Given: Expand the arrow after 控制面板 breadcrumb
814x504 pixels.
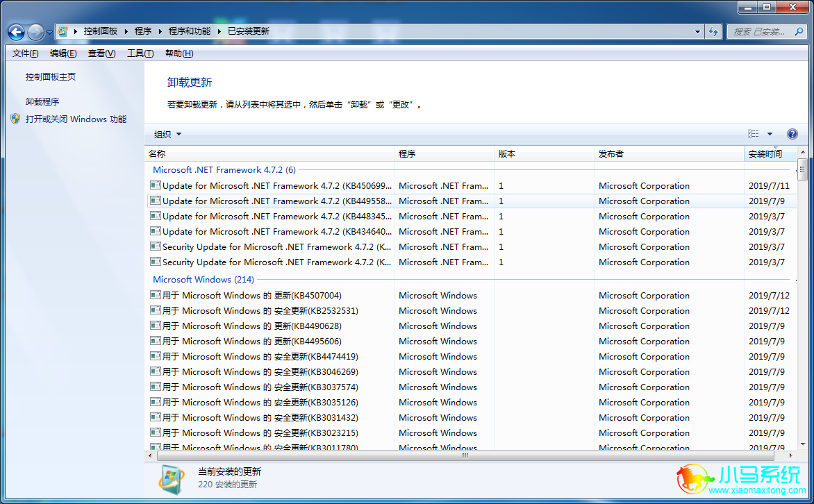Looking at the screenshot, I should [126, 31].
